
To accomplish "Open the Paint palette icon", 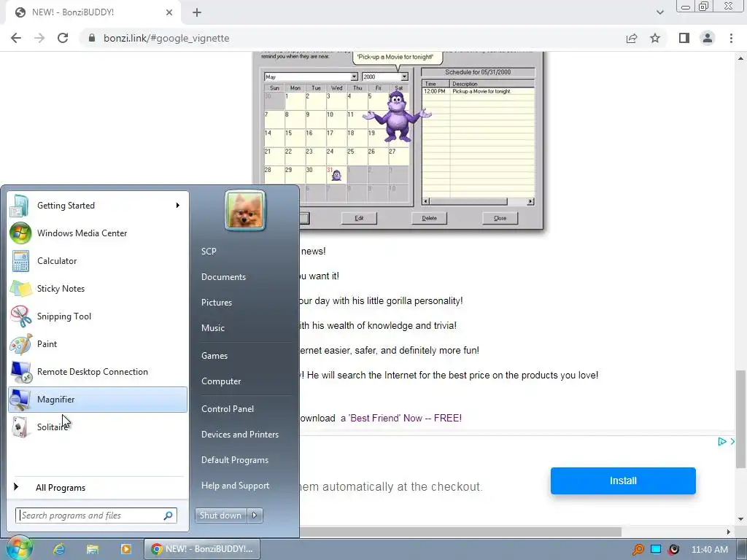I will coord(21,344).
